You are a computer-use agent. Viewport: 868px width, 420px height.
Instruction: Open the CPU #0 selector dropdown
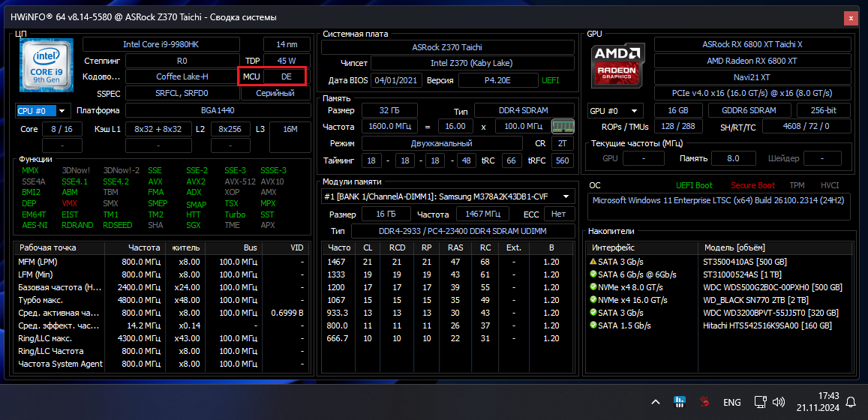click(42, 111)
